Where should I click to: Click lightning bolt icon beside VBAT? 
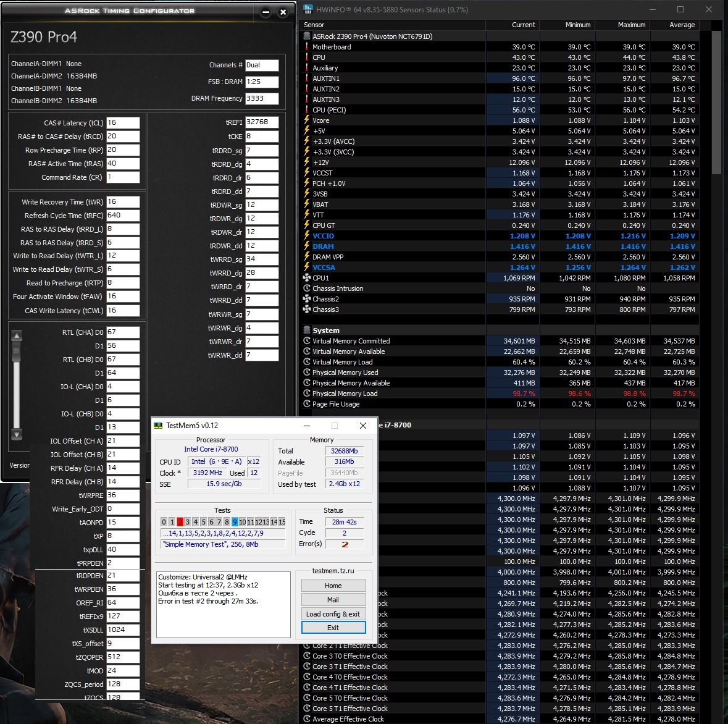[x=306, y=204]
